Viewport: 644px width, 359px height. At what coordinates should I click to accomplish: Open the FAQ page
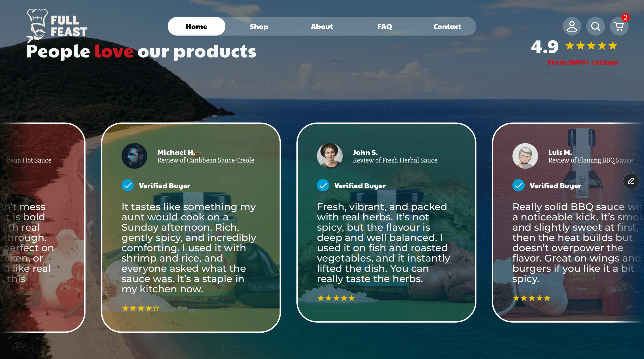(x=385, y=27)
